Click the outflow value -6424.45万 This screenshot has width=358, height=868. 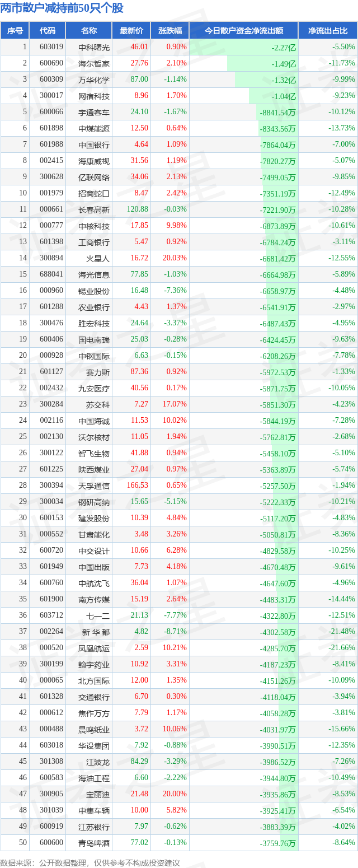tap(278, 339)
